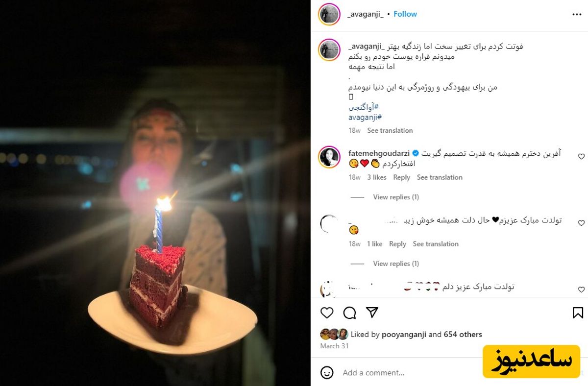Follow the _avaganji_ account
588x386 pixels.
tap(405, 14)
